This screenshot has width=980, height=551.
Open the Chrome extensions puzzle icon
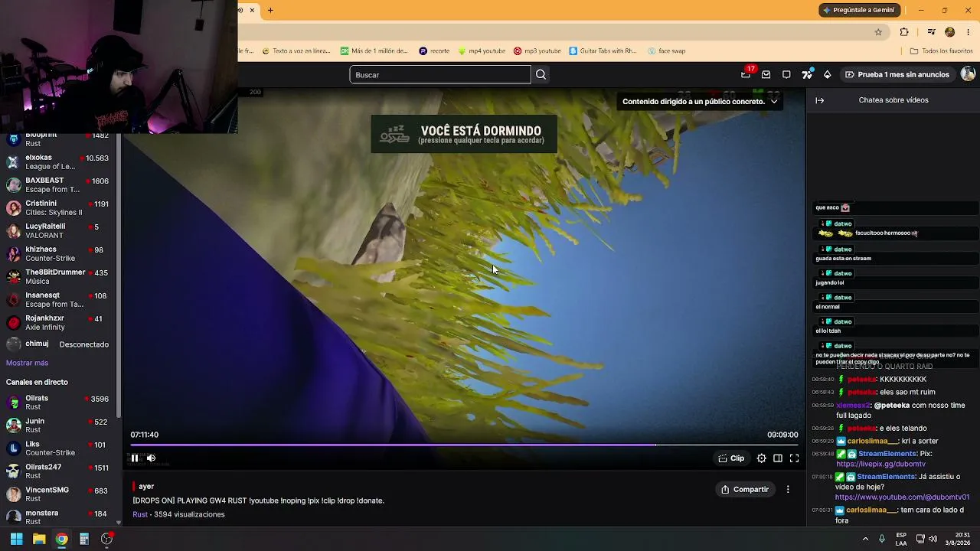[x=904, y=32]
